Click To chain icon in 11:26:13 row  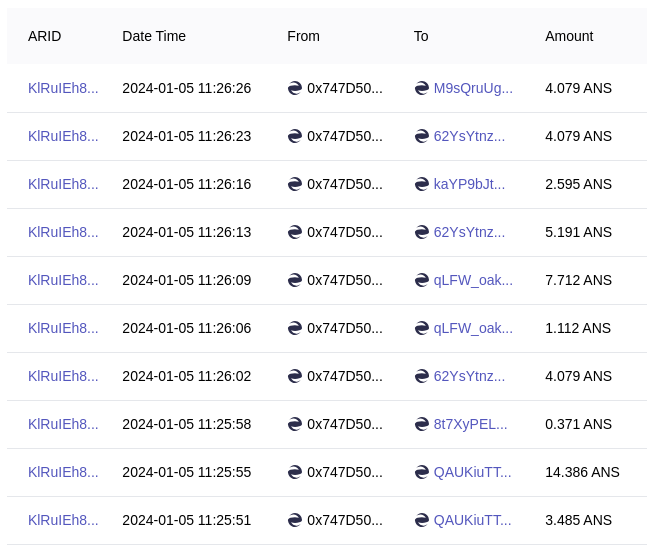(422, 232)
